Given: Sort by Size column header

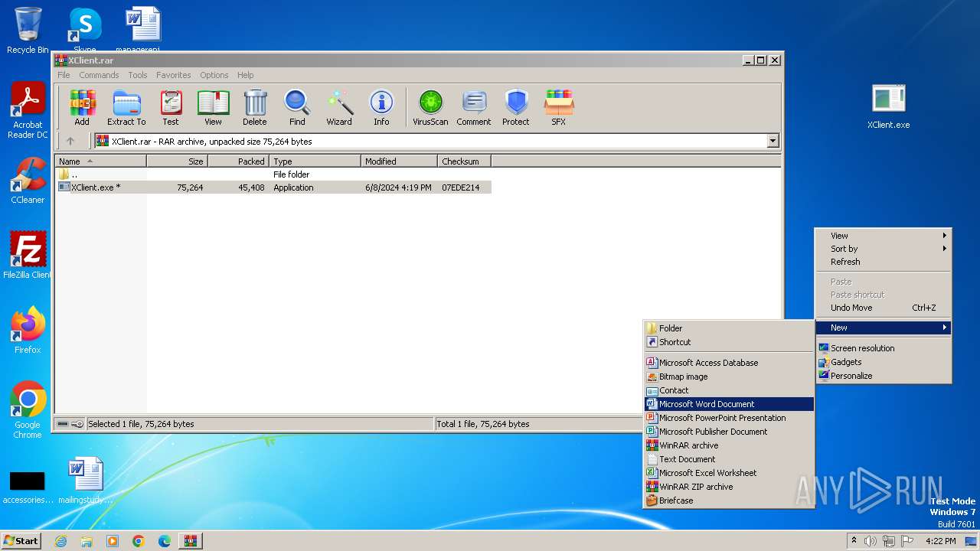Looking at the screenshot, I should coord(177,161).
